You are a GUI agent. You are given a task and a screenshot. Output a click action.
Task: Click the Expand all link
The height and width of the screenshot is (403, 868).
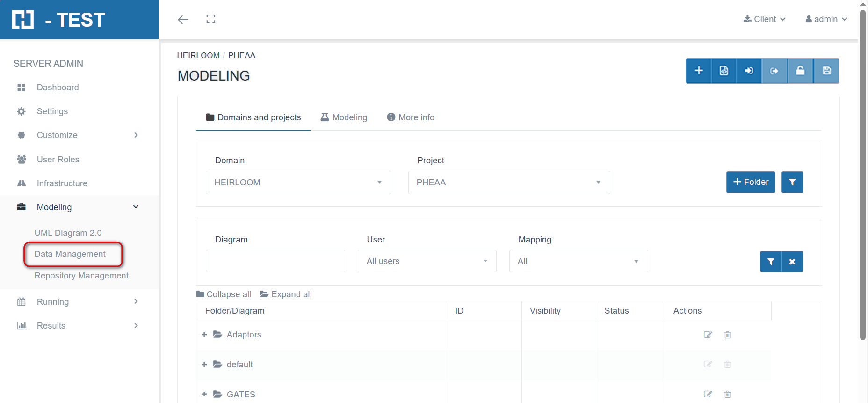(286, 294)
